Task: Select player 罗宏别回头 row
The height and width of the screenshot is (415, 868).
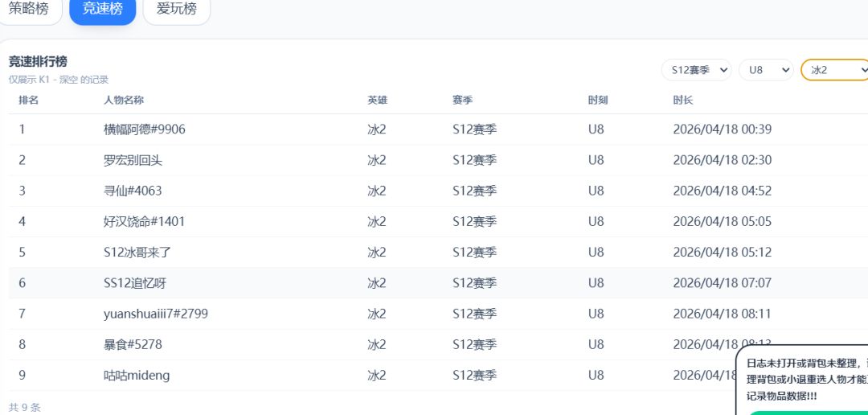Action: coord(439,160)
